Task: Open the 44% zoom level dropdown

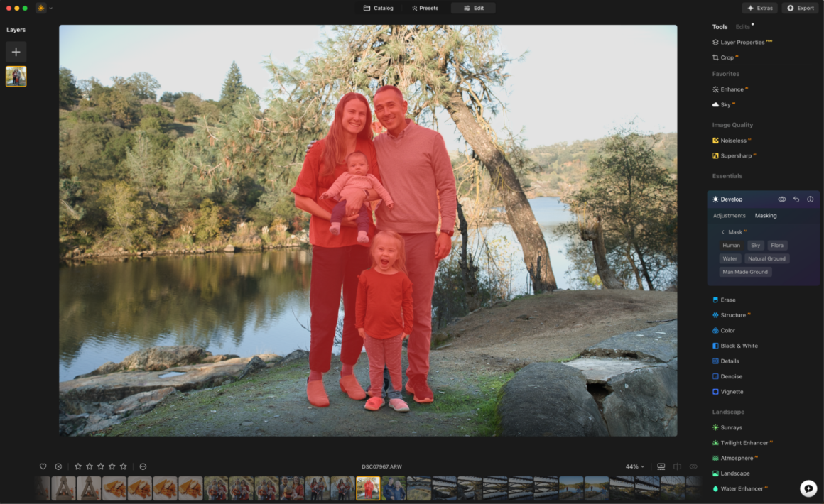Action: tap(635, 466)
